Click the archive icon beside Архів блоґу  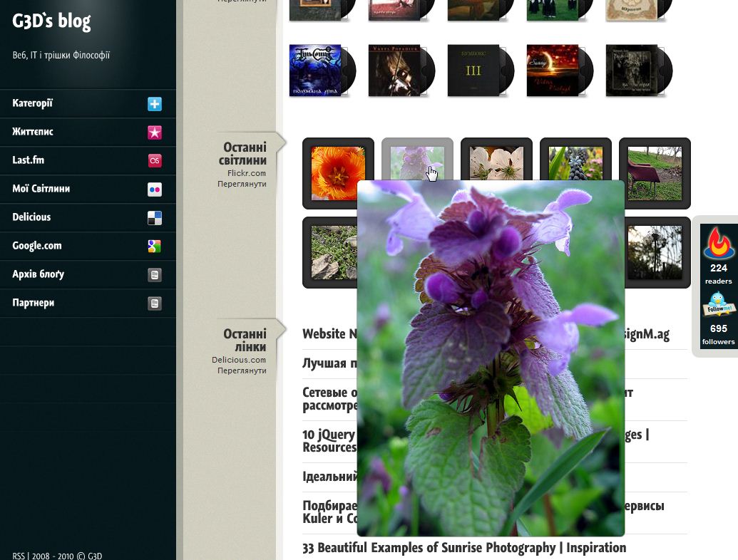click(x=155, y=274)
